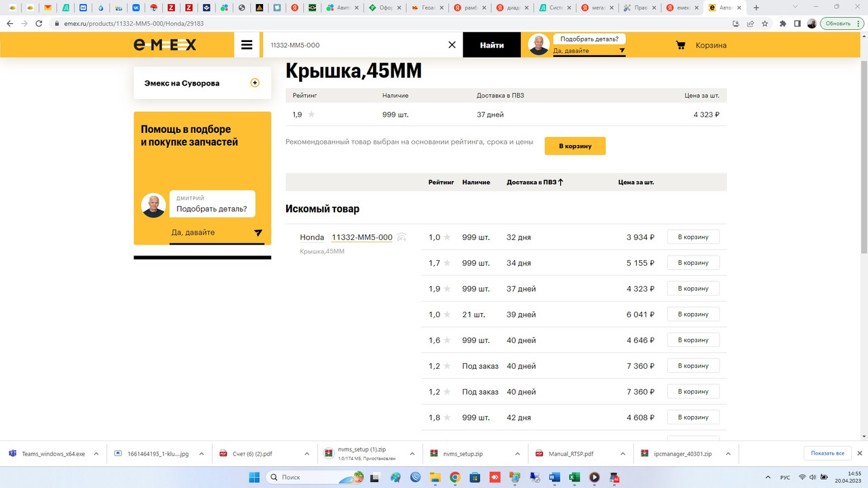Expand the 'Эмекс на Суворова' plus icon

point(255,83)
